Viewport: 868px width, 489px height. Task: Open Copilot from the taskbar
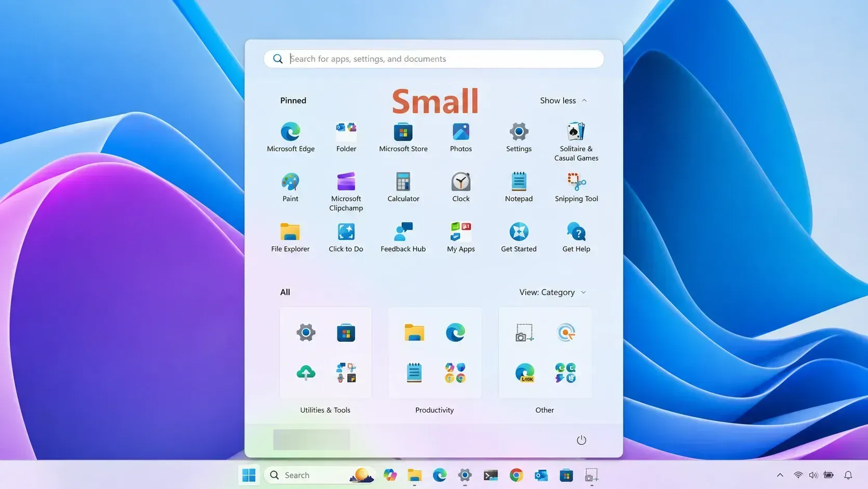click(x=390, y=475)
